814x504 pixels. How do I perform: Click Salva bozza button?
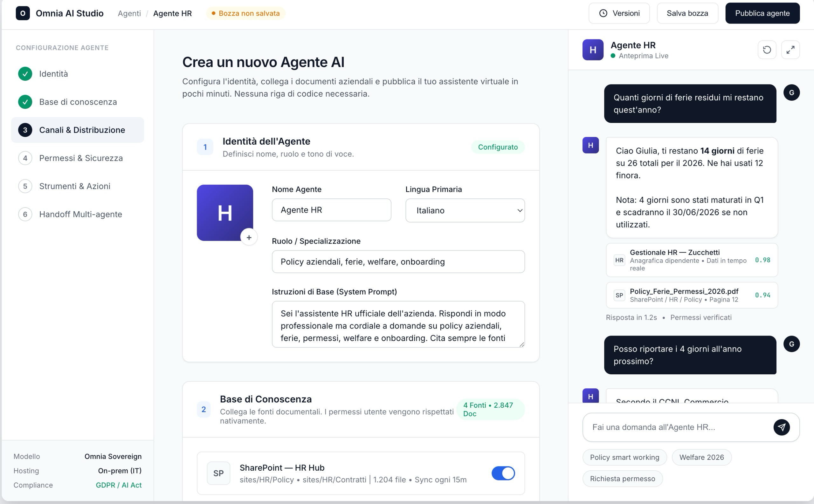click(x=687, y=13)
